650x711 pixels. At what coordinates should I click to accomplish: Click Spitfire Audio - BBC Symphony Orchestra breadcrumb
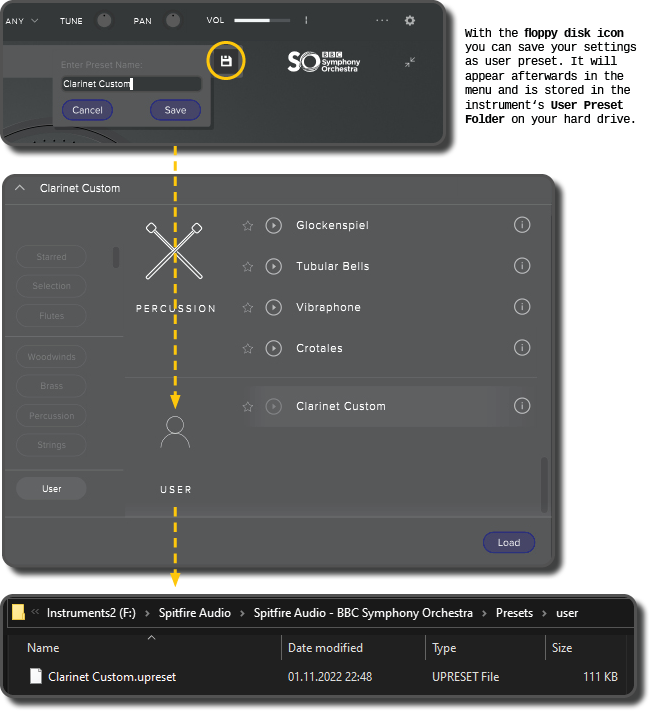(x=363, y=613)
